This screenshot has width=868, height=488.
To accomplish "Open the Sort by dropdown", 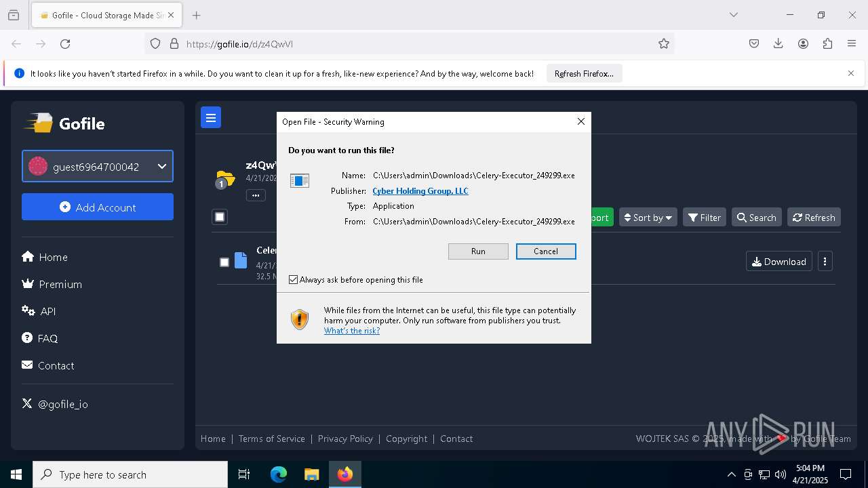I will [x=648, y=218].
